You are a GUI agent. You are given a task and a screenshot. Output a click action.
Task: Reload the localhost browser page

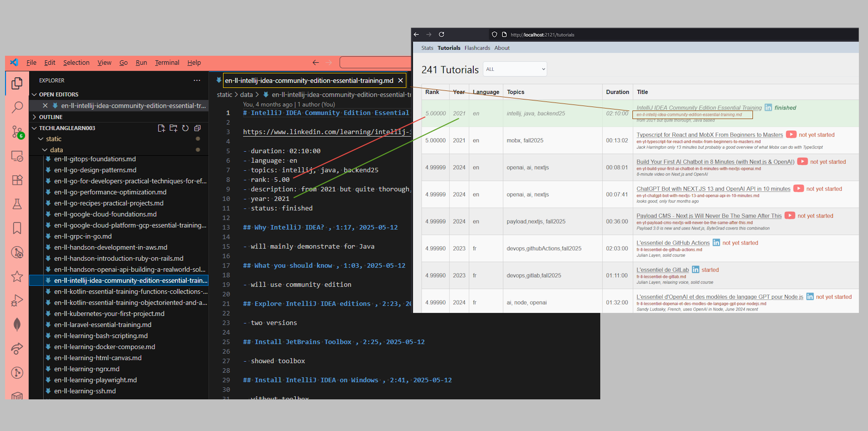[x=442, y=35]
